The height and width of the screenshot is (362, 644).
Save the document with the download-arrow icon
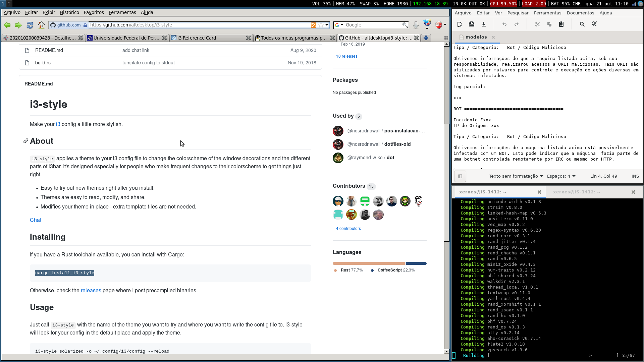[484, 24]
